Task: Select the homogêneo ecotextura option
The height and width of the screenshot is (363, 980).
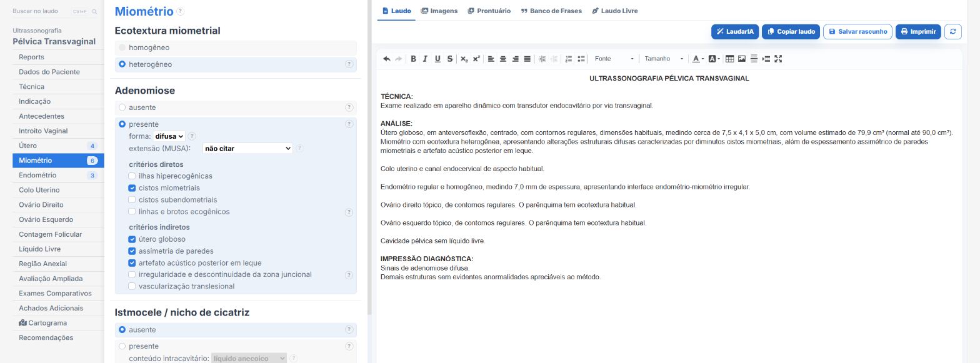Action: click(x=122, y=47)
